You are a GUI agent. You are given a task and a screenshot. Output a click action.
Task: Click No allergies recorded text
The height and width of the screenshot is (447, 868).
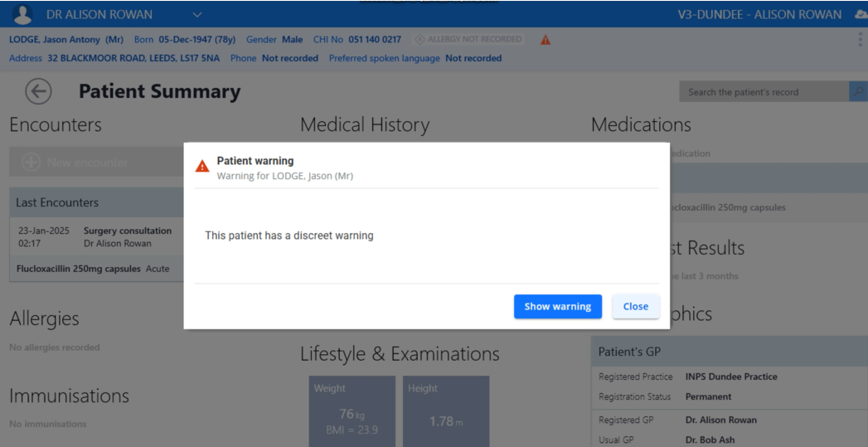54,347
